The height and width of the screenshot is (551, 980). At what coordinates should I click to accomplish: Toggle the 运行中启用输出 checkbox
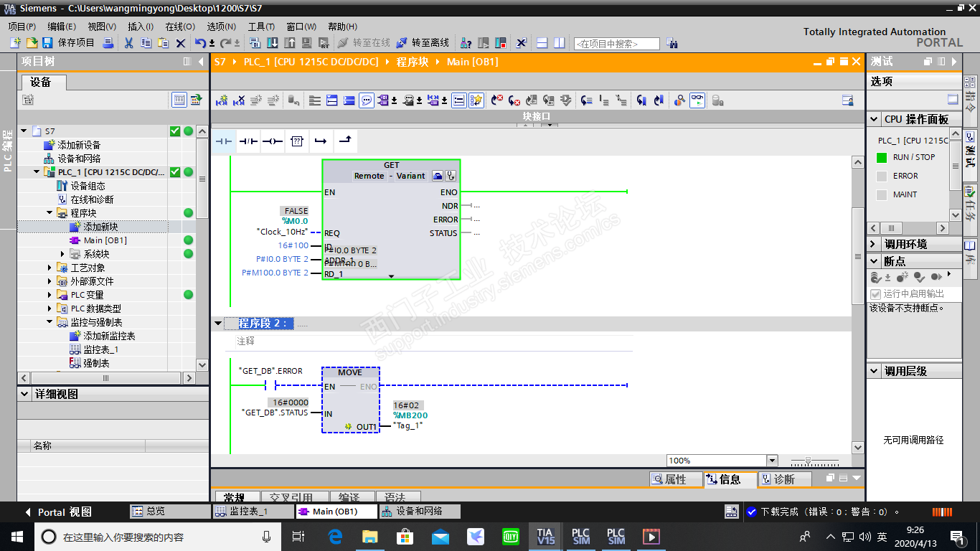875,294
